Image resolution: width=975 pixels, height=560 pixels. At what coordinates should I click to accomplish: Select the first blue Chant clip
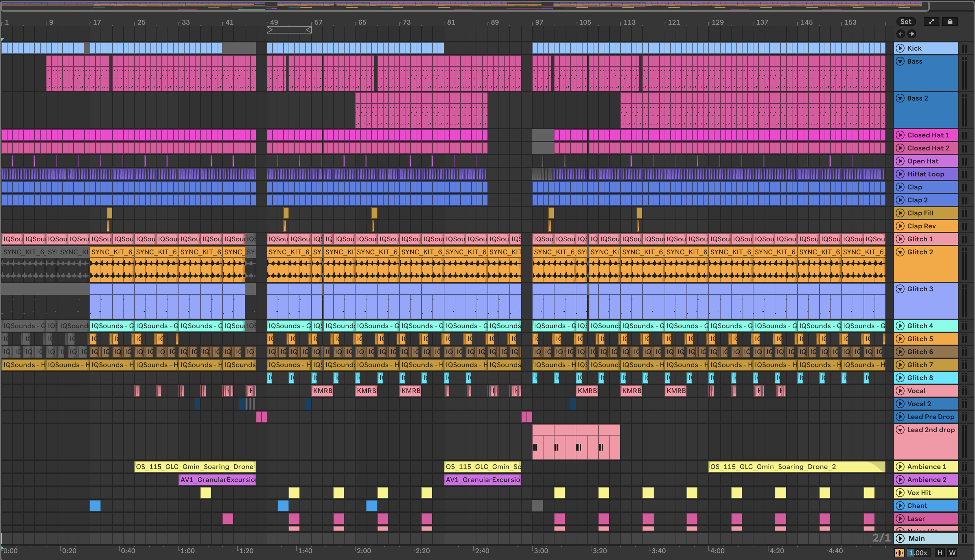95,506
